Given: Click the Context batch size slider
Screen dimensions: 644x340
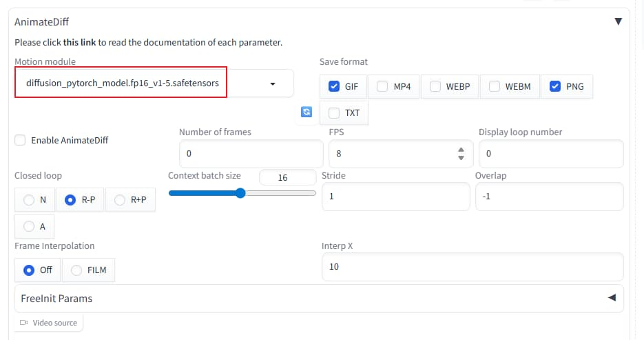Looking at the screenshot, I should pos(241,193).
